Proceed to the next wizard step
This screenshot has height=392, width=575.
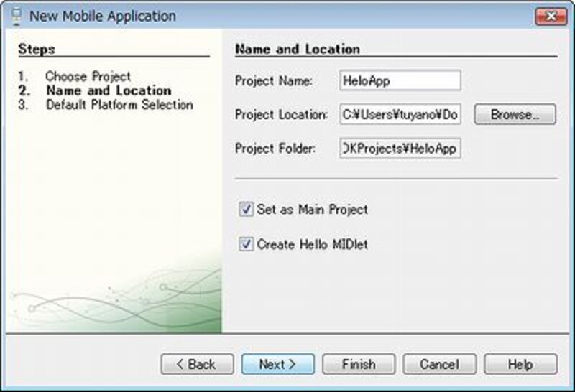(x=277, y=364)
